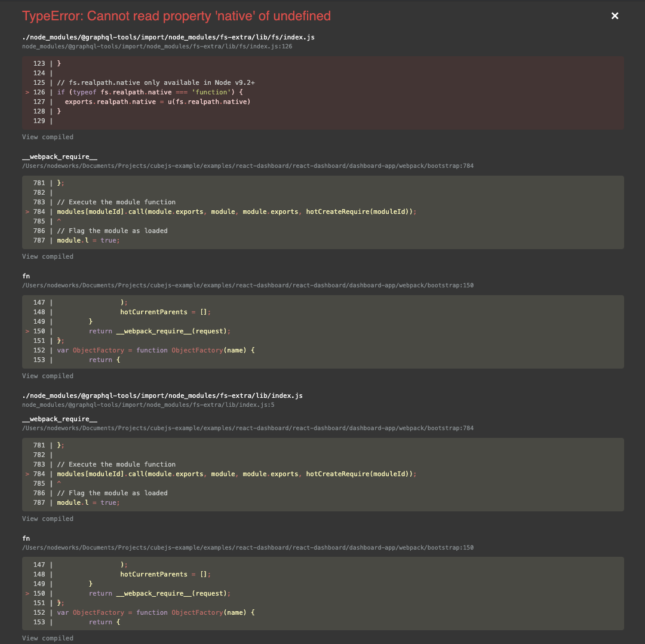Click View compiled under fs-extra lib/fs/index.js code

(x=48, y=137)
